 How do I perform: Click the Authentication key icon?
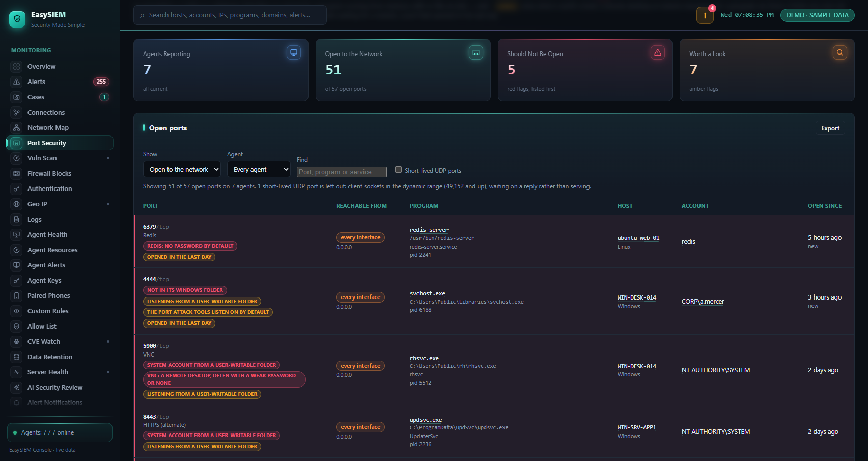point(17,189)
